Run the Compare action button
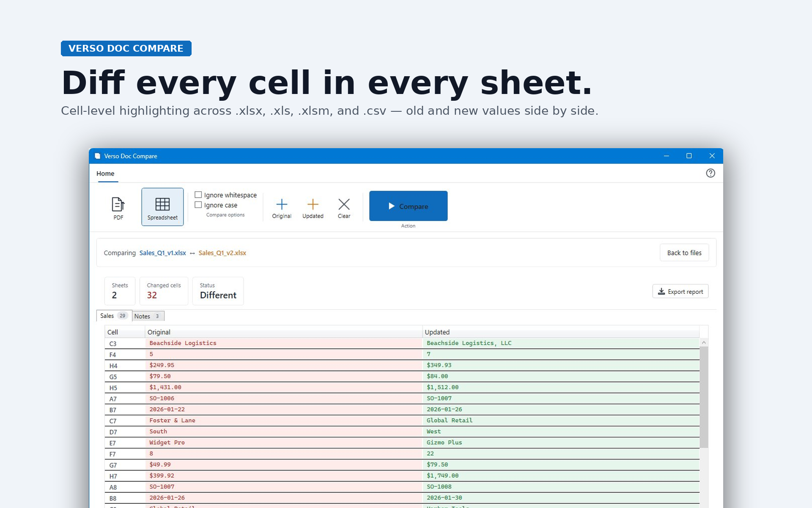Screen dimensions: 812x508 [408, 206]
